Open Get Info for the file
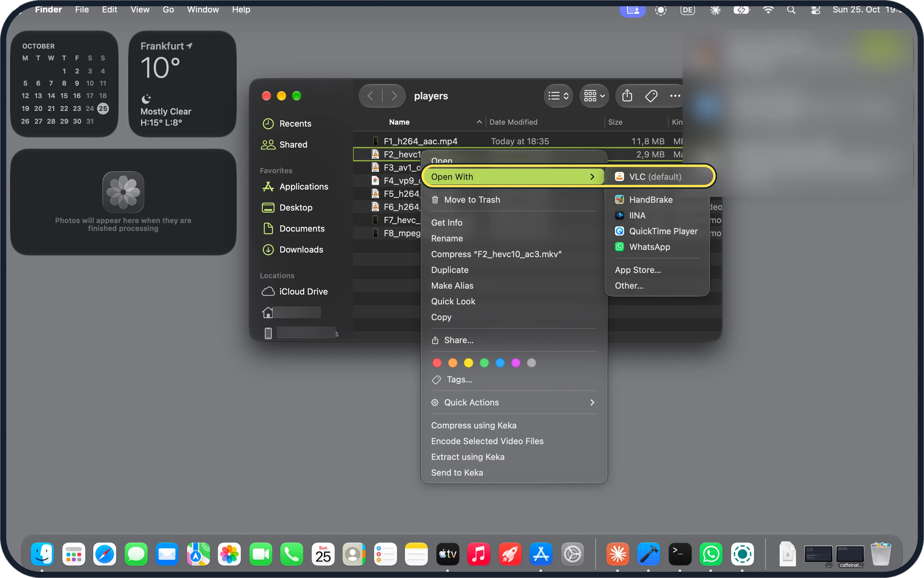The height and width of the screenshot is (578, 924). [514, 222]
